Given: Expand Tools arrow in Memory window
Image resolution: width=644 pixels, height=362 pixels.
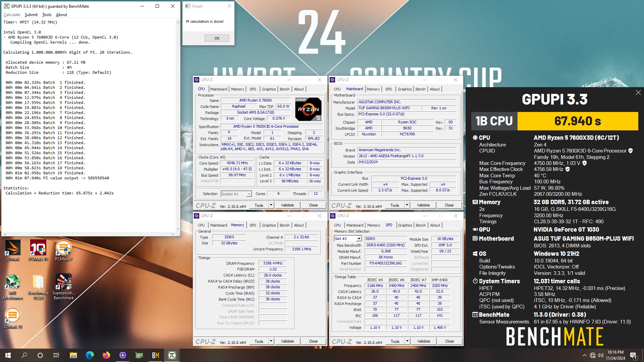Looking at the screenshot, I should coord(271,341).
